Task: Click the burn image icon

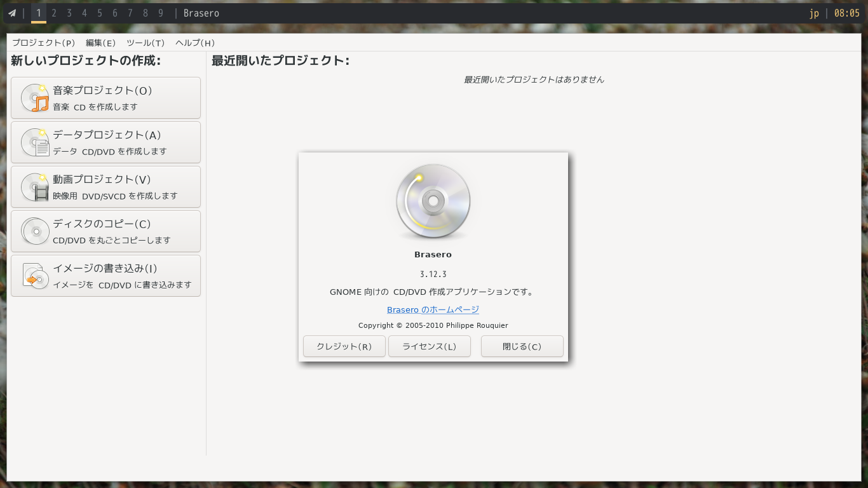Action: [x=35, y=276]
